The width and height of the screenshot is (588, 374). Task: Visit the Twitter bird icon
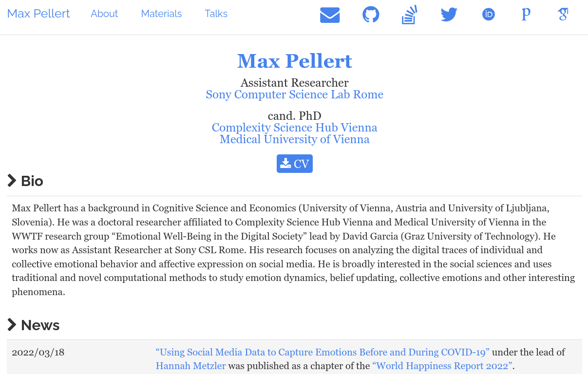point(449,15)
